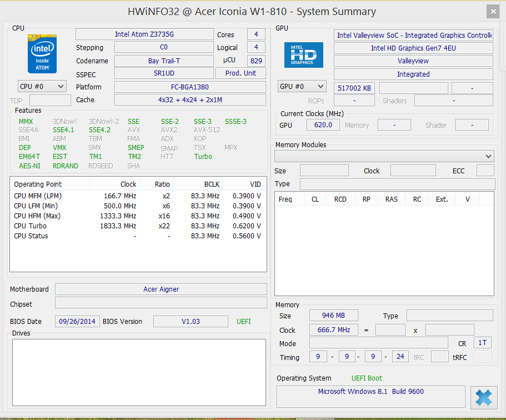Click the Intel Atom Z3735G name field
This screenshot has height=420, width=506.
coord(144,34)
